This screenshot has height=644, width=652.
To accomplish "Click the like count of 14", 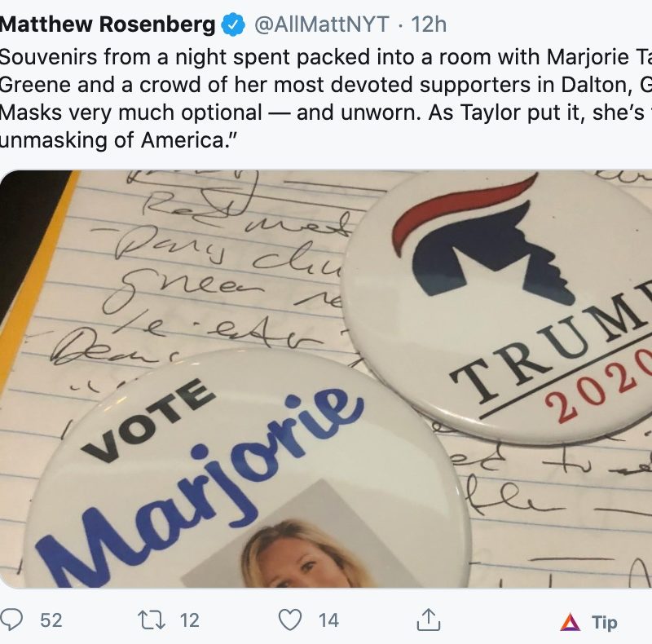I will [328, 620].
